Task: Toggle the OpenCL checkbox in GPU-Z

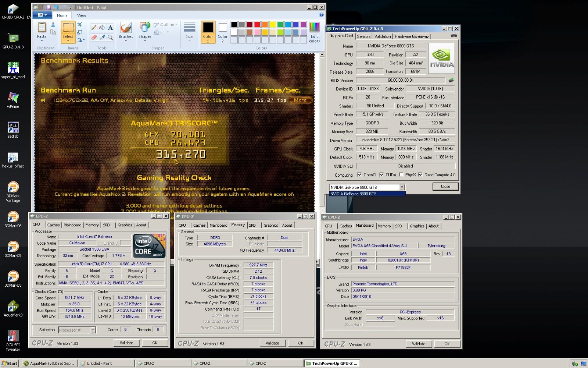Action: 359,175
